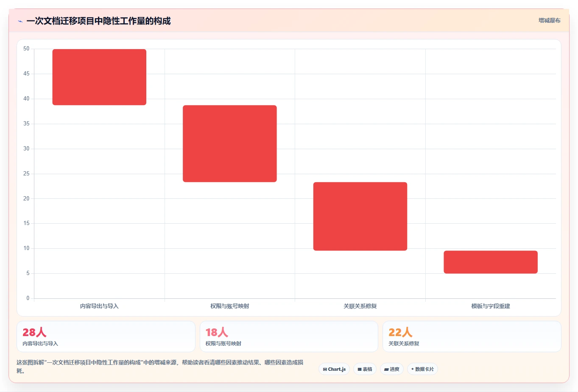Open the 28人 内容导出与导入 data card
Screen dimensions: 578x392
[x=106, y=336]
